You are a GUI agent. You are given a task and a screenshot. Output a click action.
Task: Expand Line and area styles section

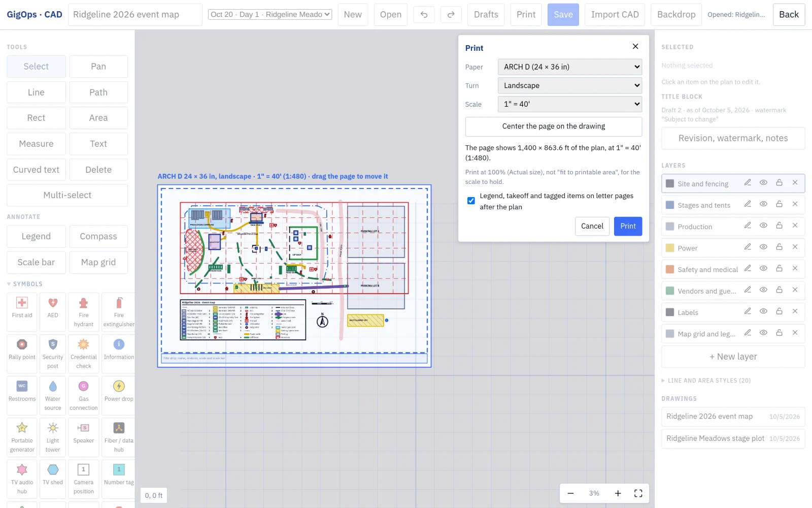coord(706,380)
